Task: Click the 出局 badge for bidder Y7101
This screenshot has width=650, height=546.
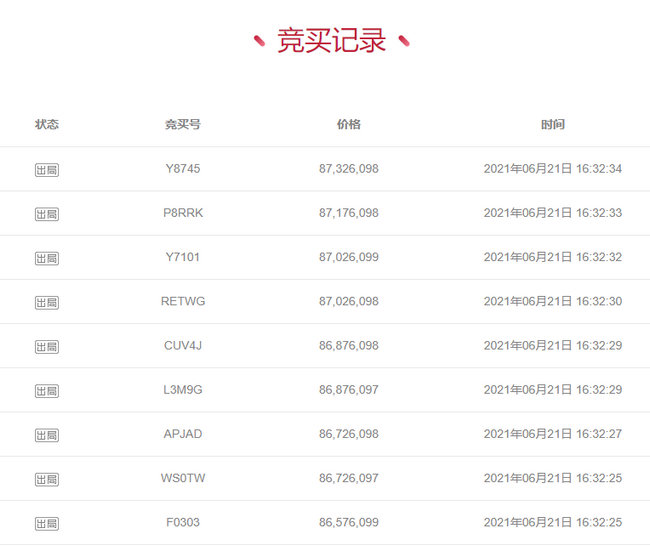Action: (47, 258)
